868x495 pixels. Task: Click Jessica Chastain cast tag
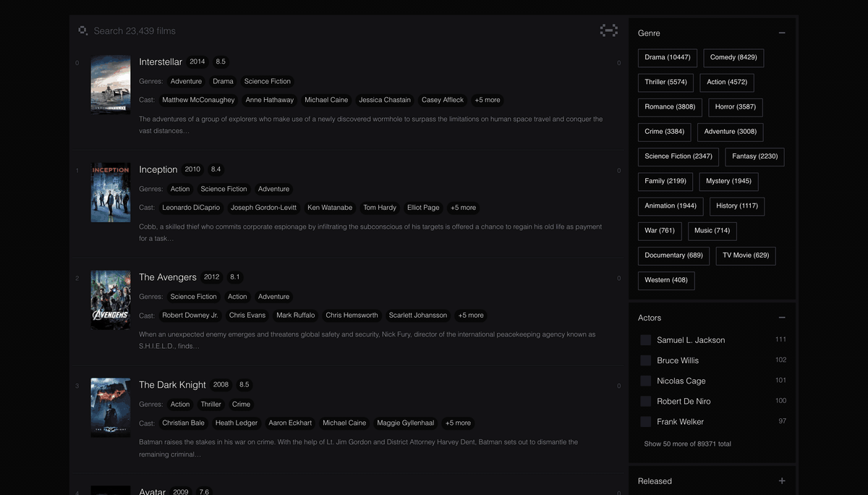pos(385,100)
